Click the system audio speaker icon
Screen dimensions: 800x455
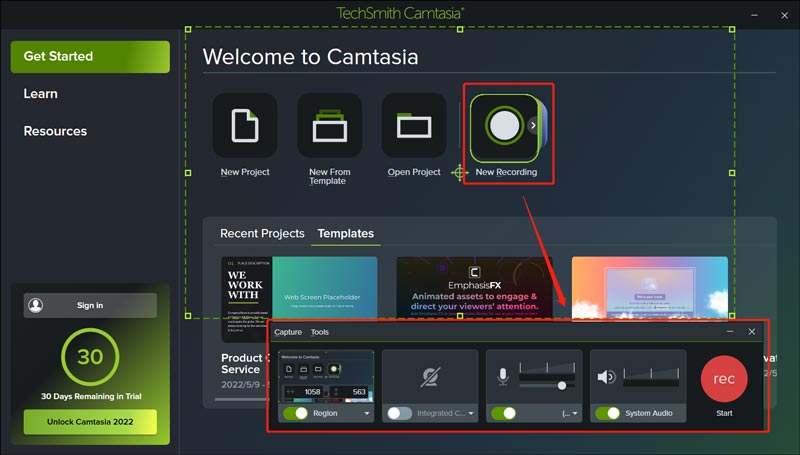[x=607, y=377]
